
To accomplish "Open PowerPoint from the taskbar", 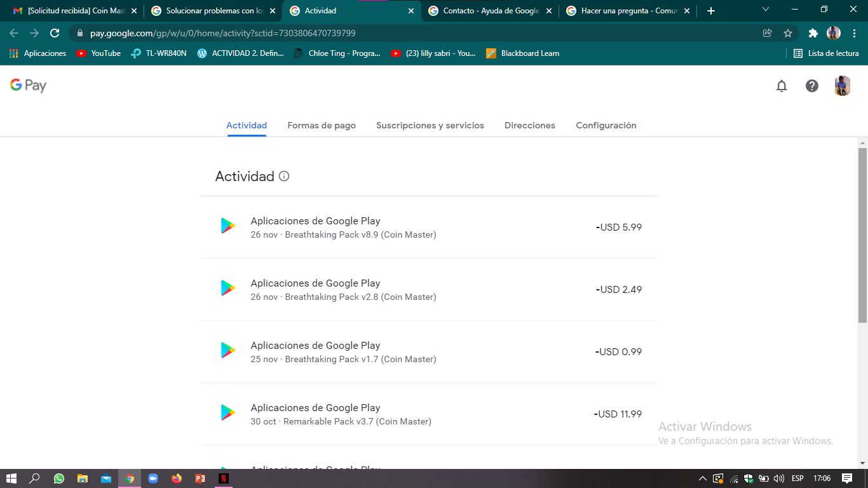I will (x=200, y=478).
